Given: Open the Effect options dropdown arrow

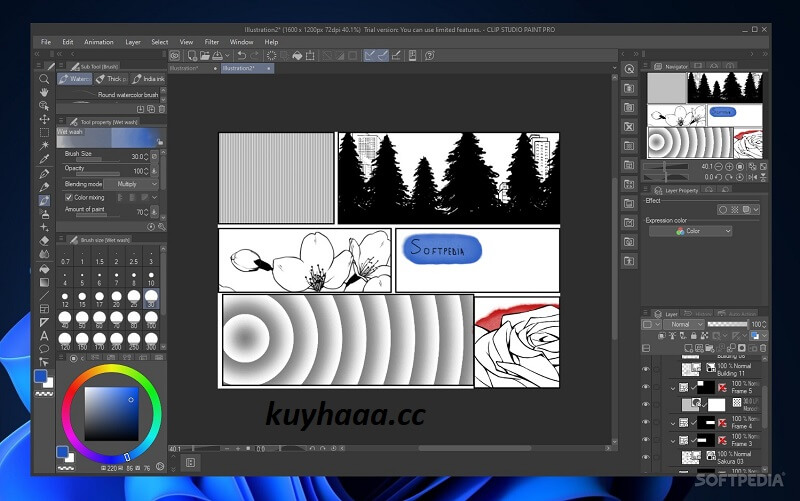Looking at the screenshot, I should [x=756, y=210].
